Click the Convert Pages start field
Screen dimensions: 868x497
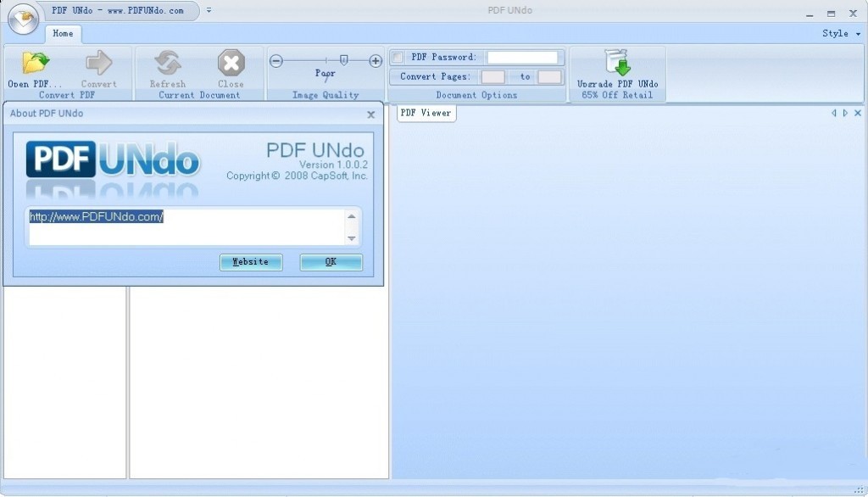[492, 77]
